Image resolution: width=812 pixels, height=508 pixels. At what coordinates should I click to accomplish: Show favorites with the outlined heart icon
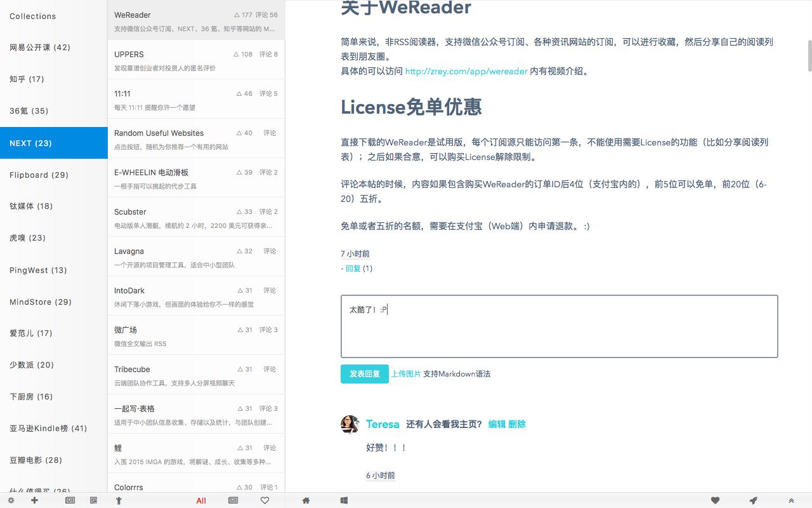pos(265,500)
